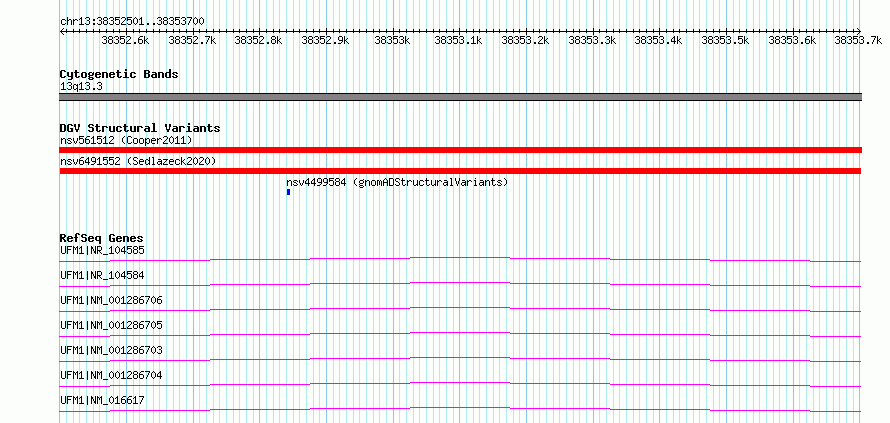Open variant nsv6491552 (Sedlazeck2020) label
This screenshot has width=890, height=423.
[x=138, y=161]
